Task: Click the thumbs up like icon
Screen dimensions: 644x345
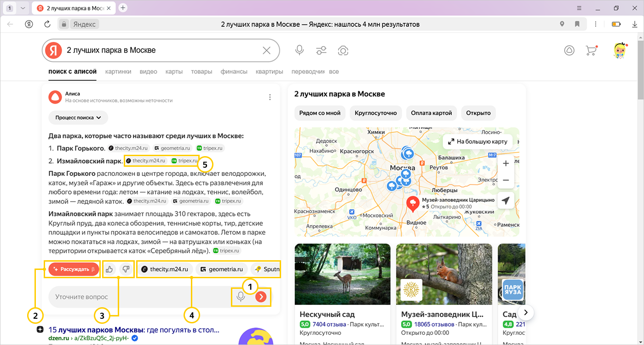Action: tap(109, 269)
